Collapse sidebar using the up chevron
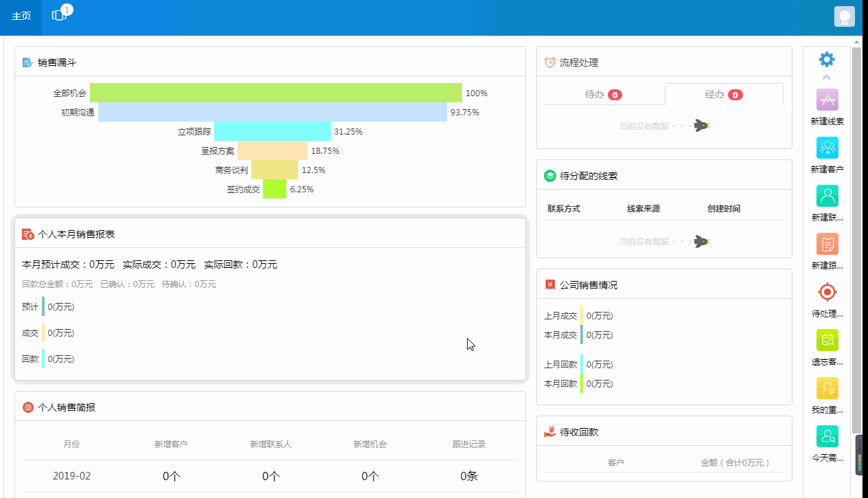 [827, 77]
